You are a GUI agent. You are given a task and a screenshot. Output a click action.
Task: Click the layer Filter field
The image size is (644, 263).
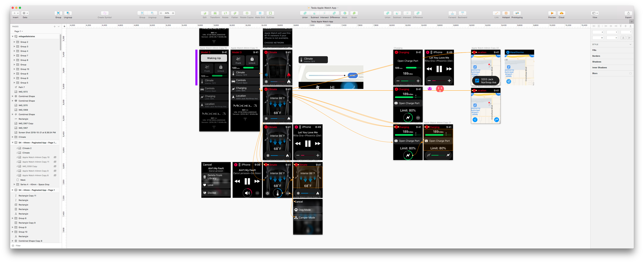point(36,246)
